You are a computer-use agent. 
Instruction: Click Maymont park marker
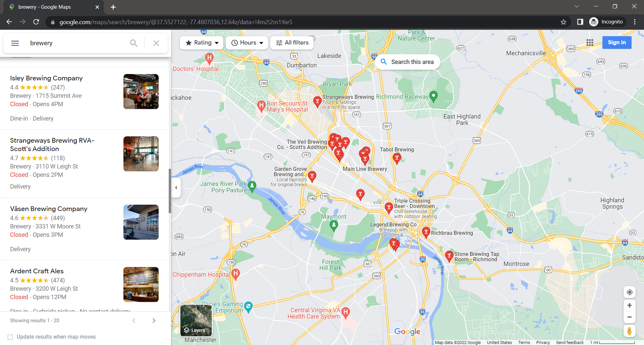(x=334, y=226)
